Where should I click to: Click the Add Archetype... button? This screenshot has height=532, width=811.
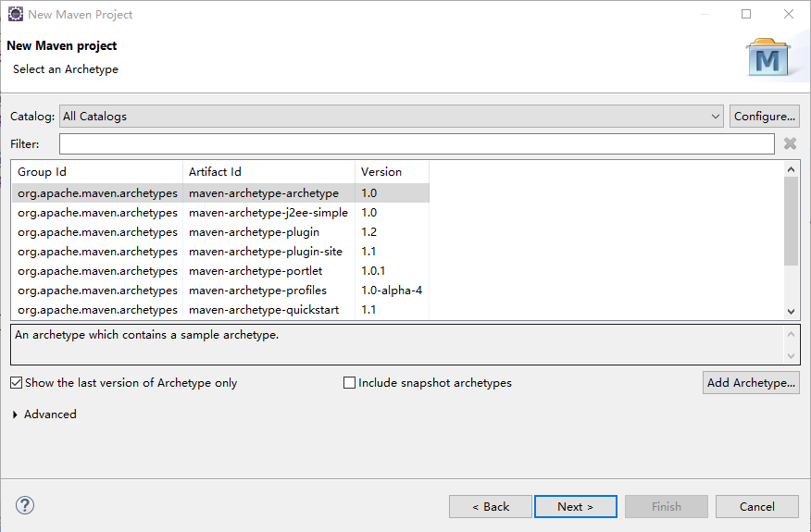click(751, 383)
